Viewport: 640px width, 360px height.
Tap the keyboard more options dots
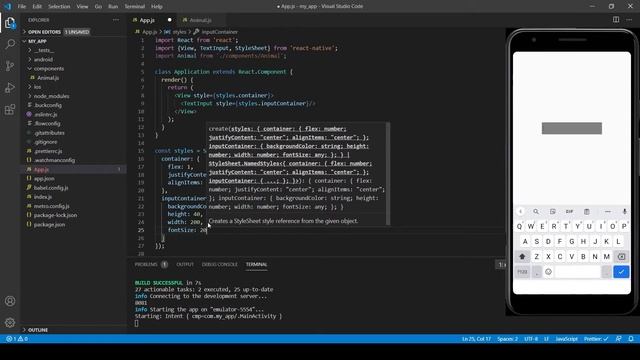coord(608,211)
